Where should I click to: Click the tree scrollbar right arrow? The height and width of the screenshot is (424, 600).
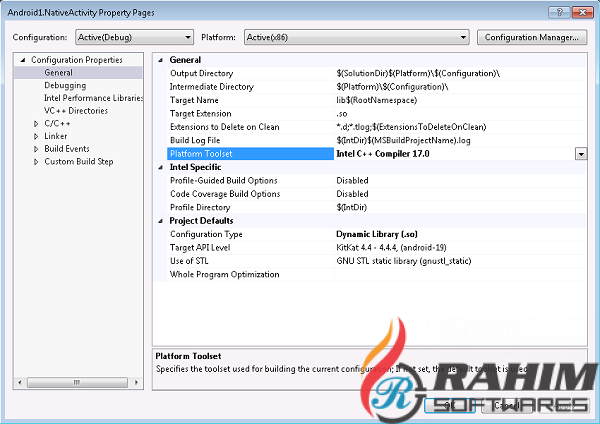pyautogui.click(x=136, y=382)
